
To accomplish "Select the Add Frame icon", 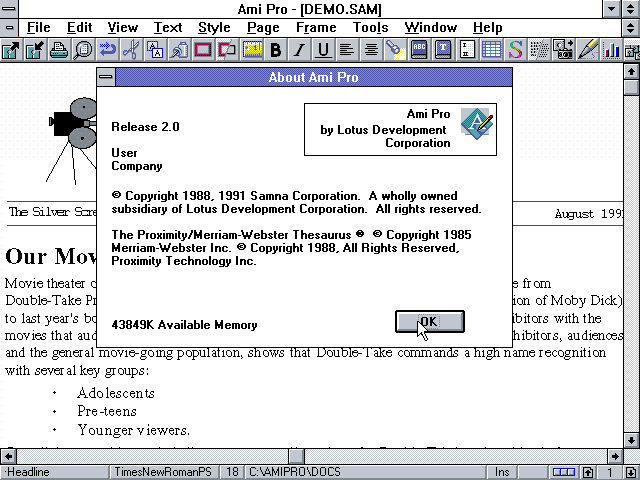I will click(203, 49).
